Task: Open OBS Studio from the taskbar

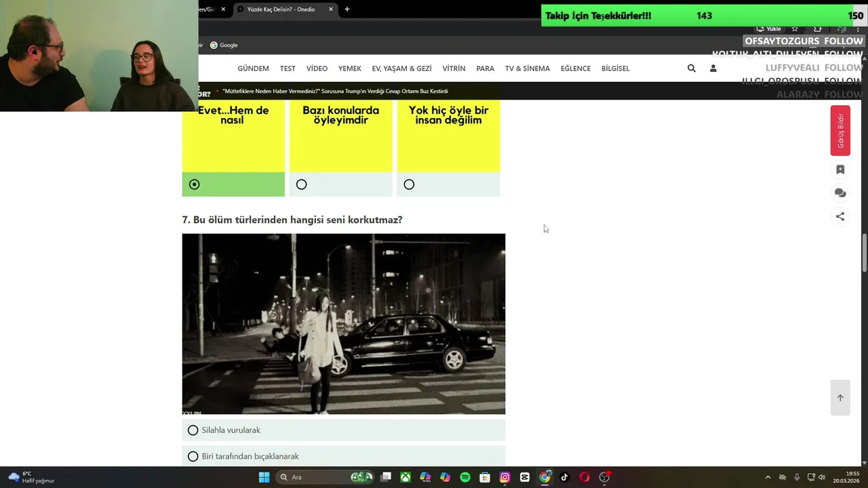Action: click(604, 477)
